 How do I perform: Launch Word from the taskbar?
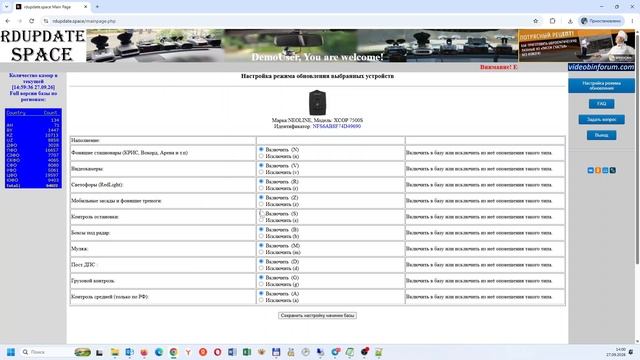232,352
